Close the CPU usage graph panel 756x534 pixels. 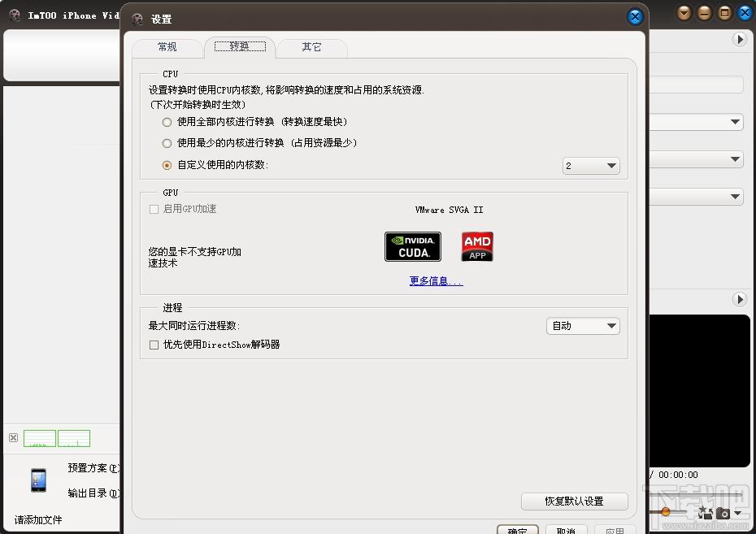coord(14,437)
